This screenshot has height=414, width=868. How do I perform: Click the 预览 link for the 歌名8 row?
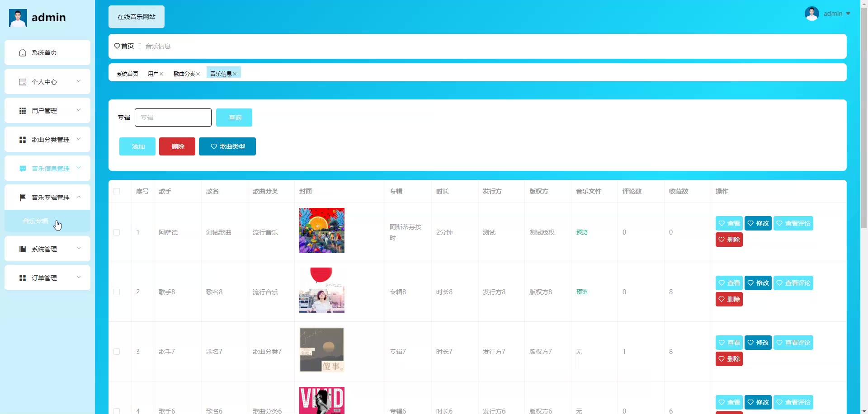tap(582, 292)
